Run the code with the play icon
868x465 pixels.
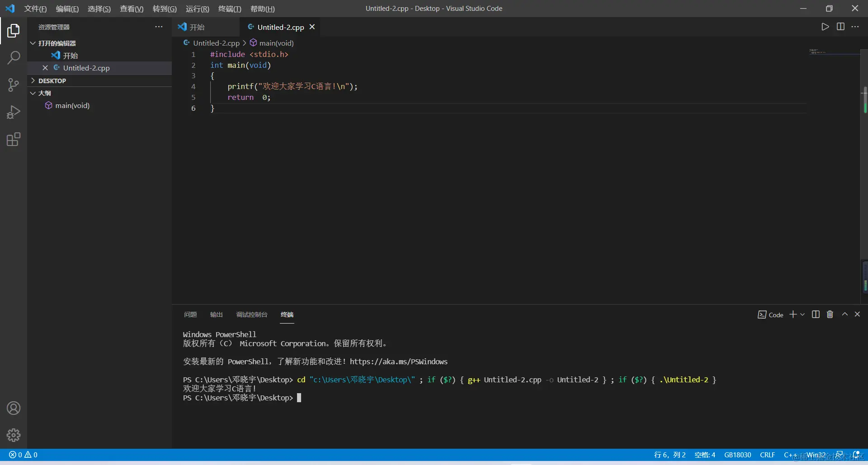pyautogui.click(x=825, y=27)
